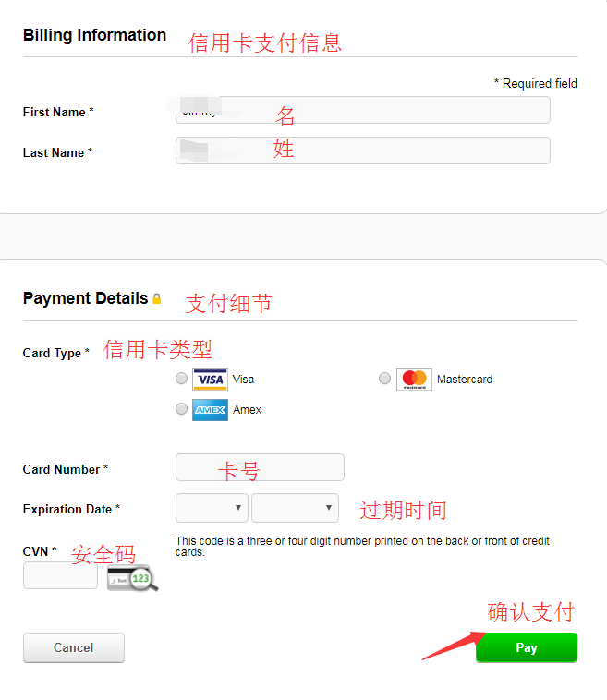
Task: Click the Billing Information heading
Action: tap(94, 35)
